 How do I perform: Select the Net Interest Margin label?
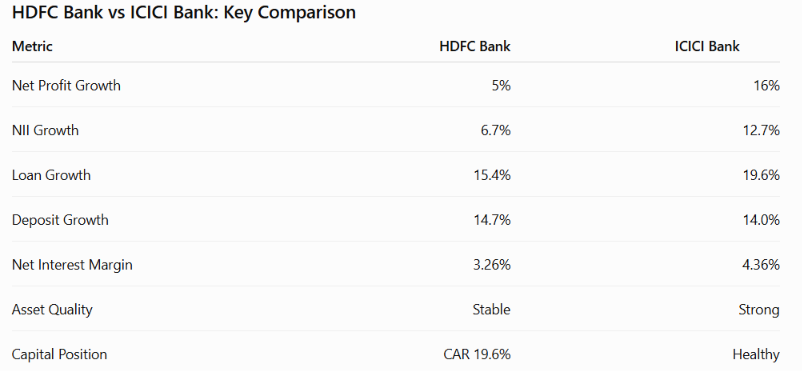72,265
